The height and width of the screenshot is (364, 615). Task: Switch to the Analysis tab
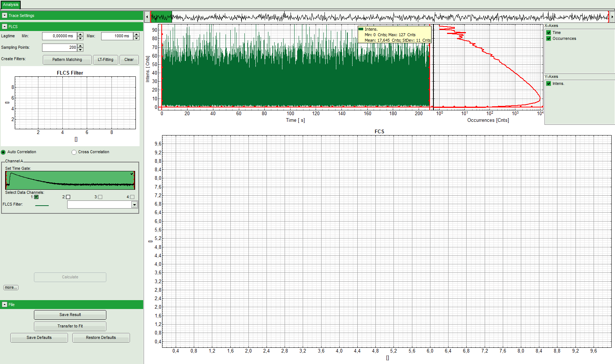tap(10, 5)
